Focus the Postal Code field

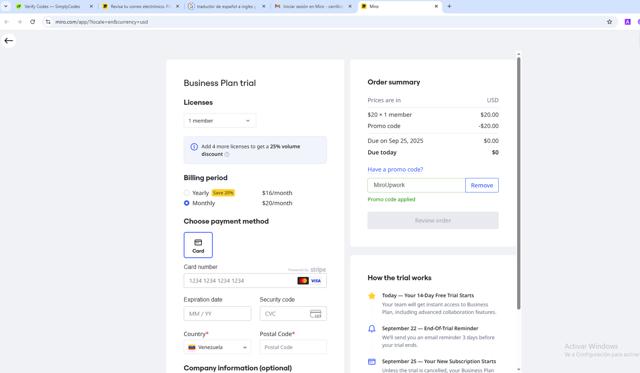point(293,347)
